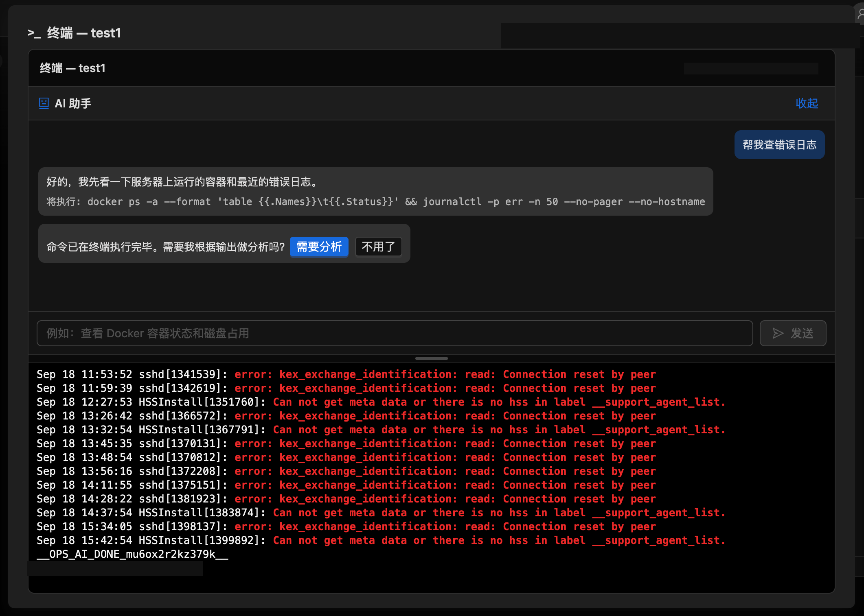Click the HSSInstall[1367791] log line
Viewport: 864px width, 616px height.
tap(381, 430)
